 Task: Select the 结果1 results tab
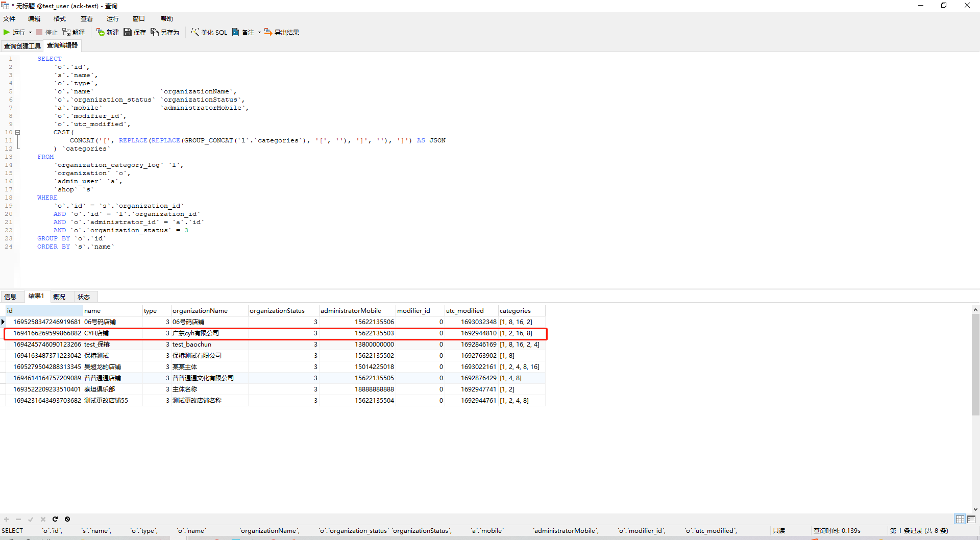(x=36, y=296)
